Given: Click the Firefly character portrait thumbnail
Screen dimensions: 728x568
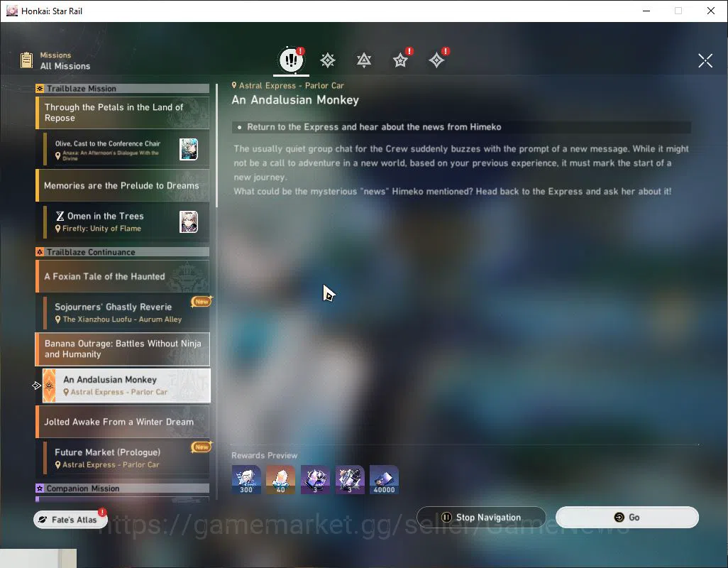Looking at the screenshot, I should coord(189,222).
